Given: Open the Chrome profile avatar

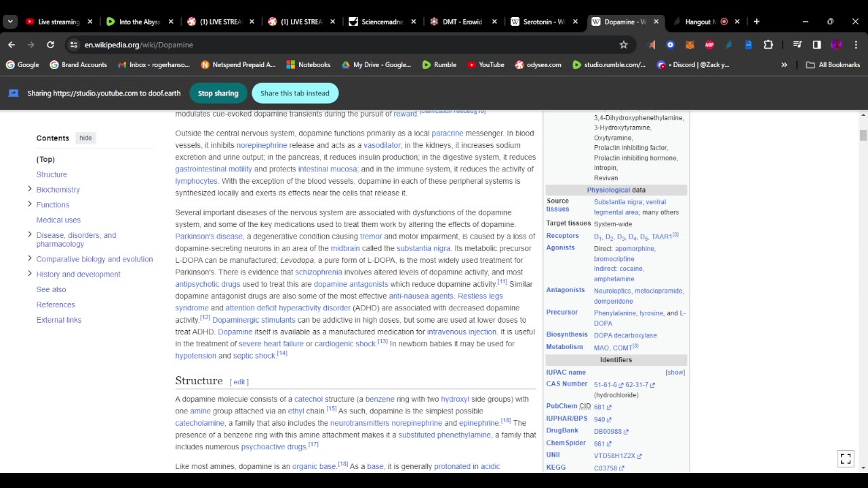Looking at the screenshot, I should (836, 45).
